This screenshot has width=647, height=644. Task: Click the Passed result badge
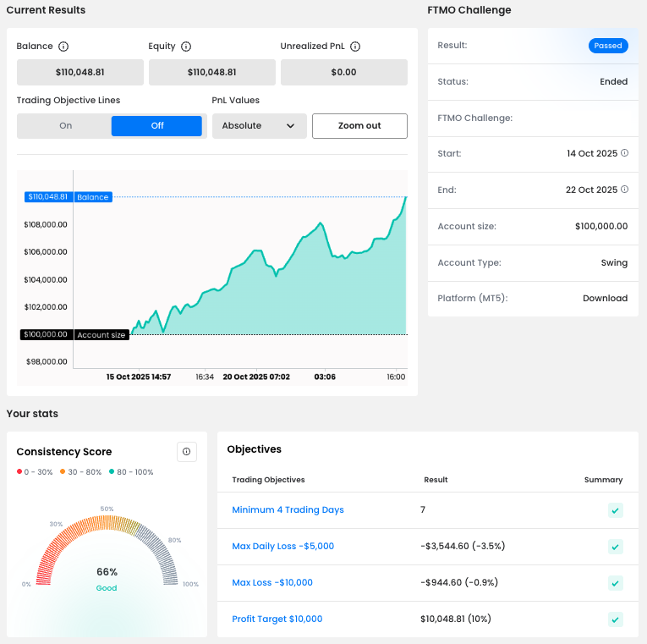coord(608,46)
